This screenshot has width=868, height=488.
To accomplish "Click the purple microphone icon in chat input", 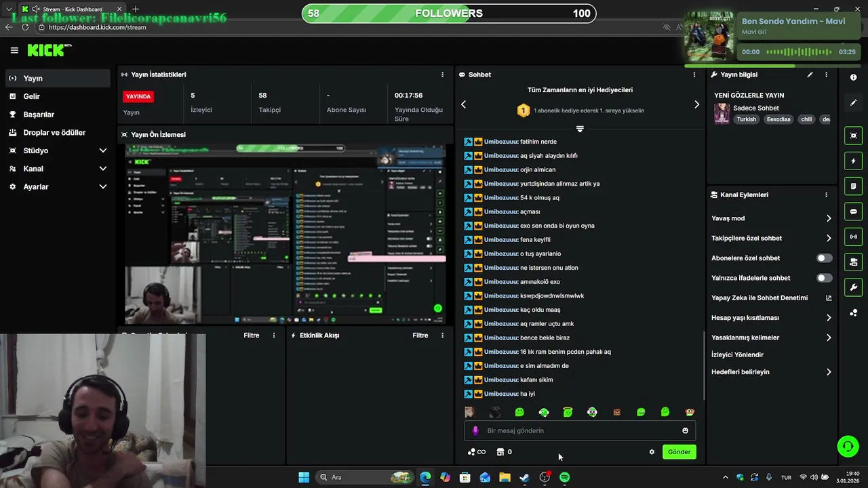I will coord(475,430).
